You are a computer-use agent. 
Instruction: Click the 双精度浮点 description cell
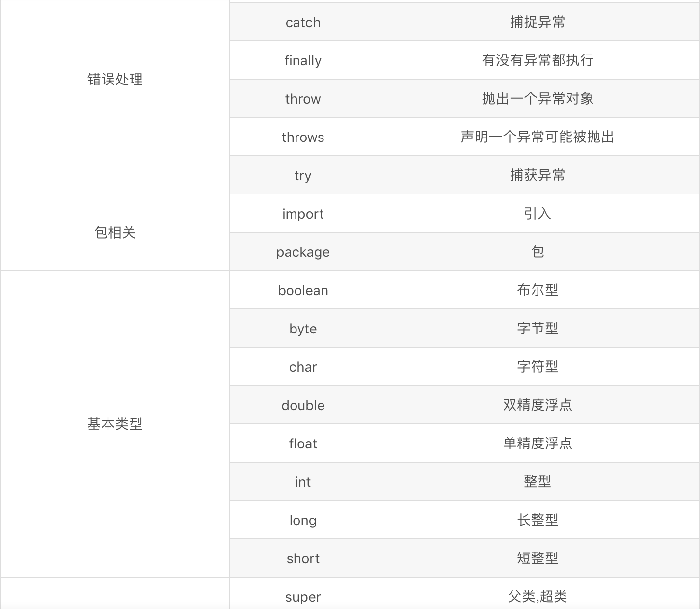(538, 405)
